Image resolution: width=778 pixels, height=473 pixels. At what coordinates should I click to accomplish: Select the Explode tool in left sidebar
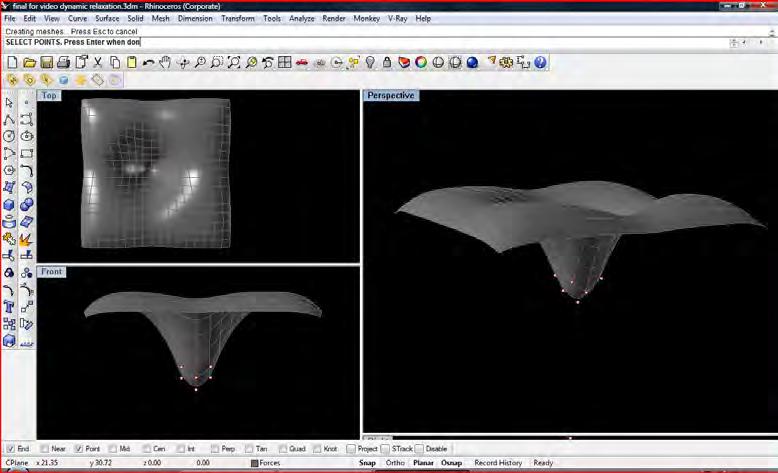point(27,239)
